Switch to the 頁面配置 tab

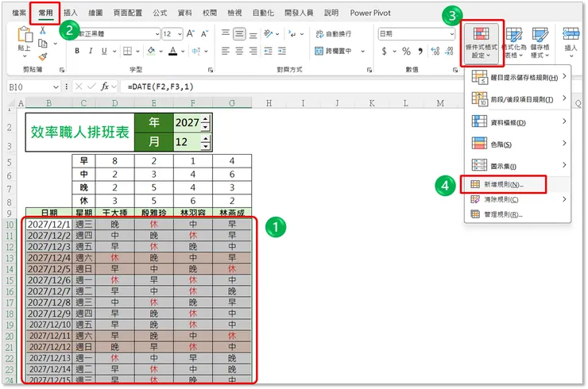(x=128, y=13)
